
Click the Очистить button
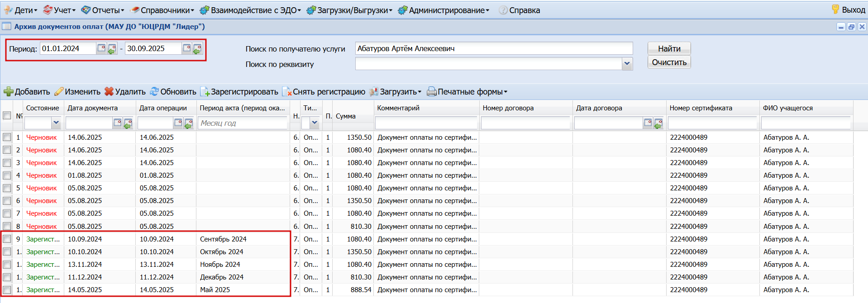(669, 62)
